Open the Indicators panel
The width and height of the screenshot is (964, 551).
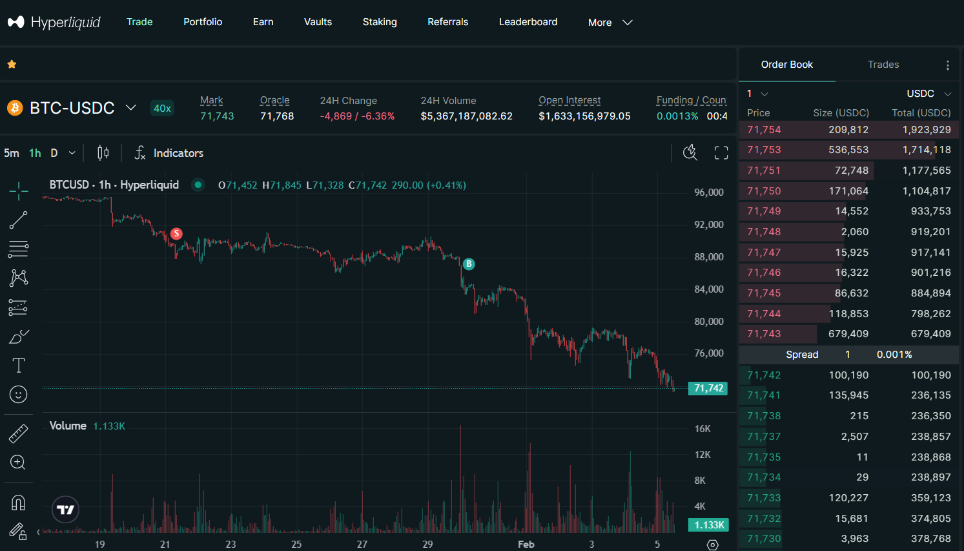click(169, 153)
